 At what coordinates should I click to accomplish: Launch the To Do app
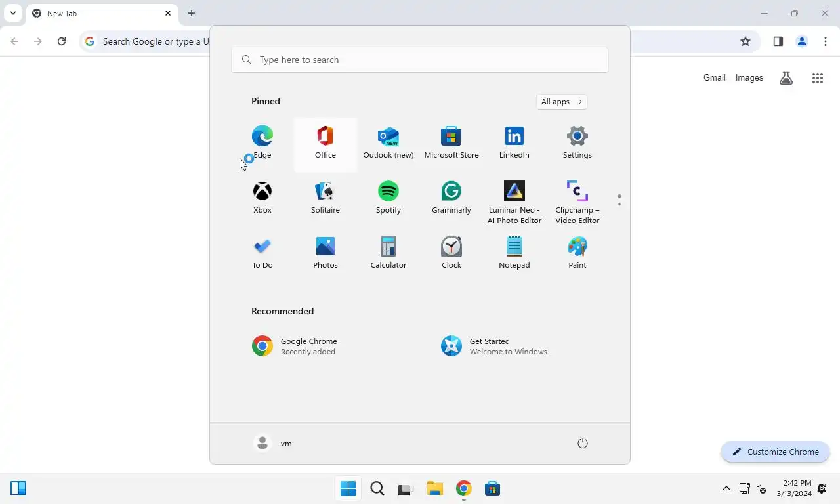click(x=262, y=253)
